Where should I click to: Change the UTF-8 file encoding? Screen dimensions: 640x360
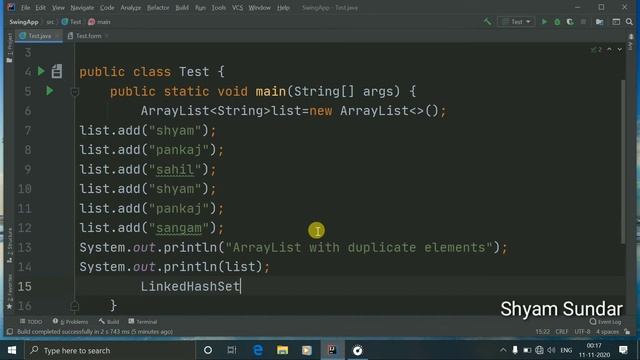[x=582, y=332]
